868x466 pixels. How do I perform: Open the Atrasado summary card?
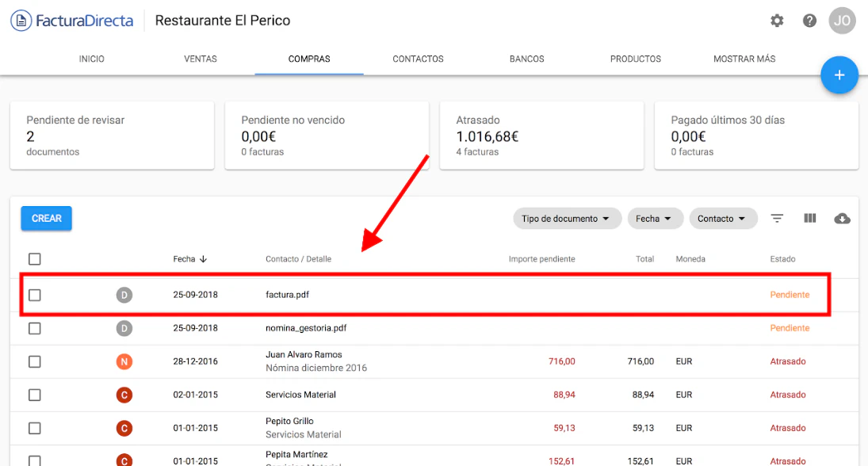pyautogui.click(x=541, y=135)
